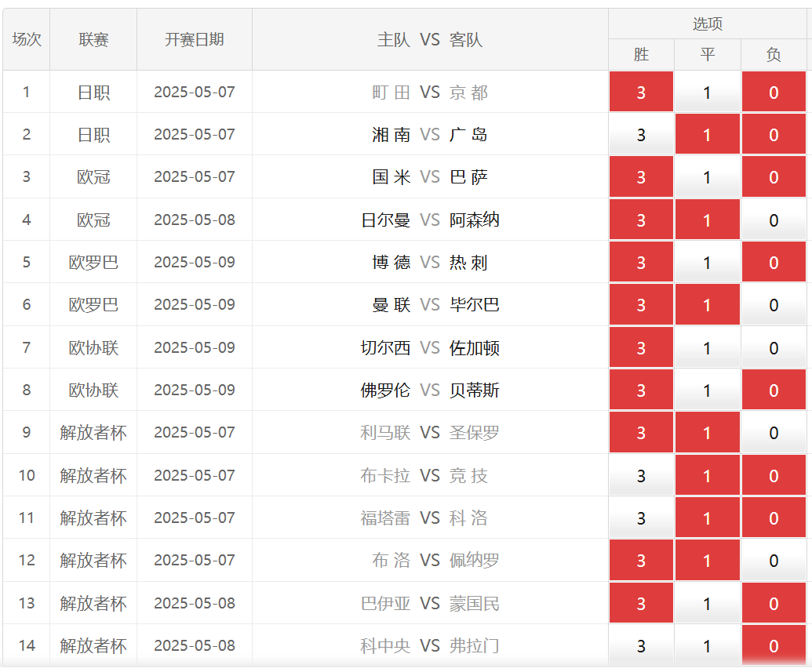Screen dimensions: 812x672
Task: Select win option for 科中央 VS 弗拉门
Action: 641,646
